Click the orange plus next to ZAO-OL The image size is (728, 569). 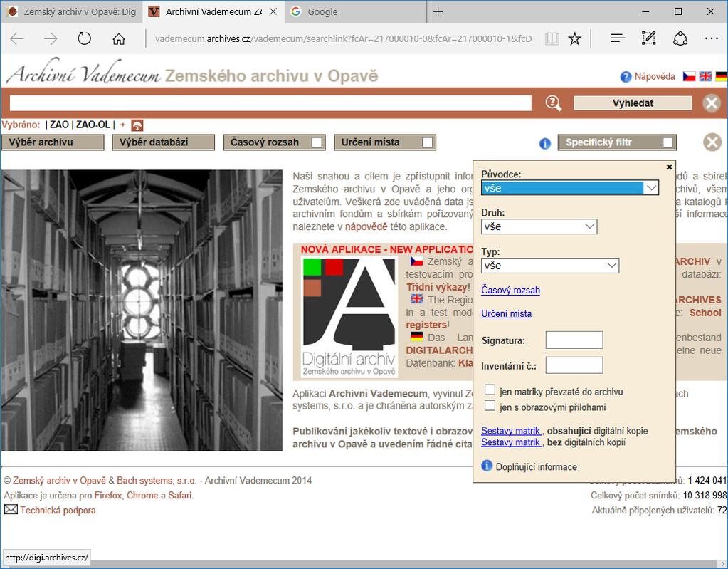pos(122,125)
